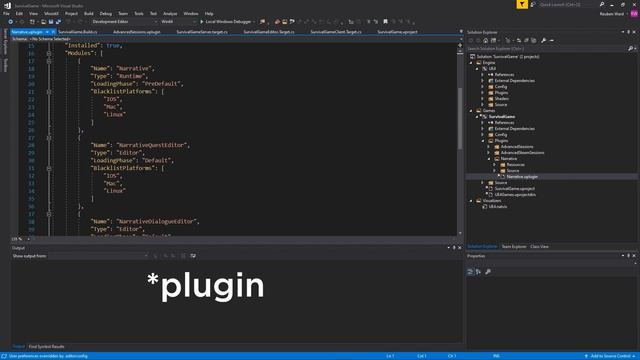Click the signed-in user name Reuben Ward
This screenshot has width=640, height=360.
pos(611,14)
